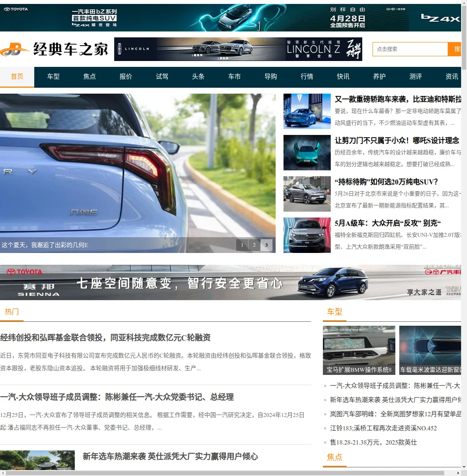Screen dimensions: 467x476
Task: Open the 养护 navigation item
Action: click(x=380, y=77)
